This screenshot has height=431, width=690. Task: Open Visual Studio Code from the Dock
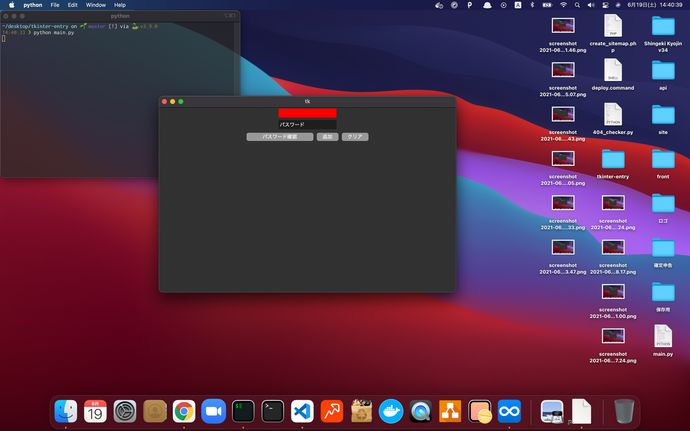tap(302, 411)
